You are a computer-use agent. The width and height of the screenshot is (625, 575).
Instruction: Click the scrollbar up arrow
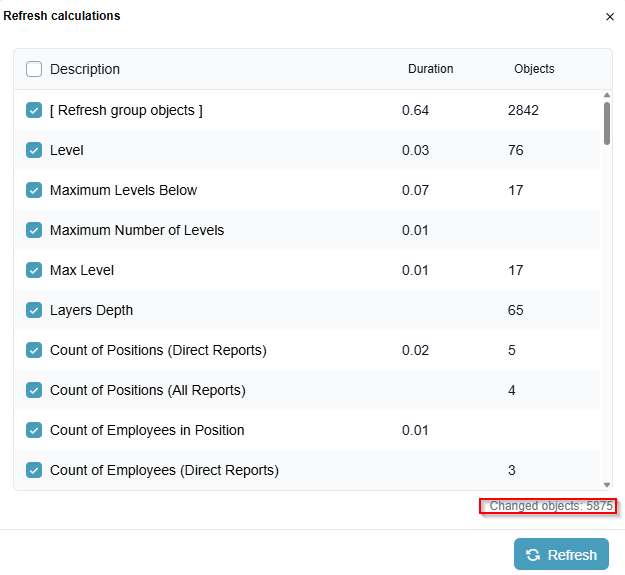pyautogui.click(x=606, y=96)
